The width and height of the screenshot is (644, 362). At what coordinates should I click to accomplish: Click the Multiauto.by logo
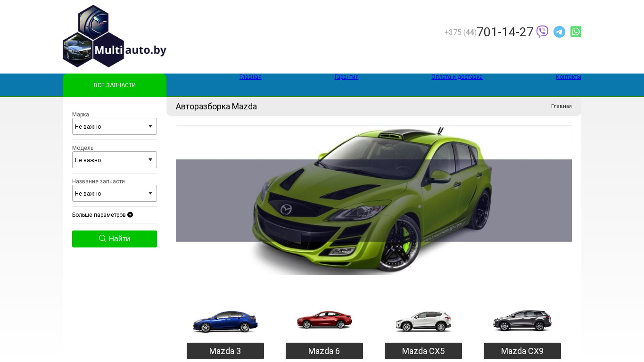click(x=115, y=36)
